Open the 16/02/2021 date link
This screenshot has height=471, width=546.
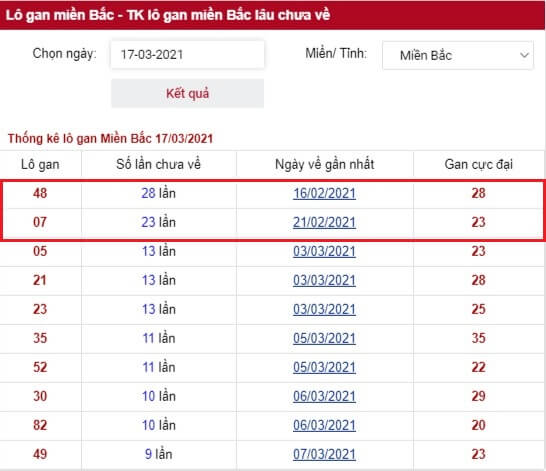click(x=324, y=194)
